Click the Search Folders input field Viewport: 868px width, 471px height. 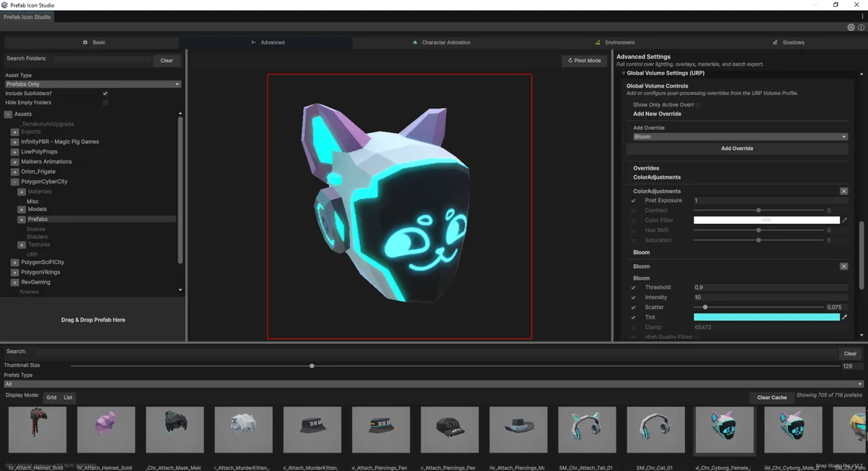(102, 60)
